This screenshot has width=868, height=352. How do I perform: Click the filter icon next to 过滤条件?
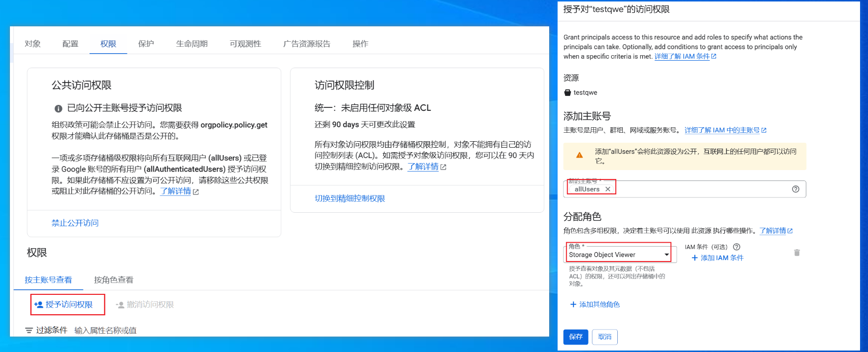pyautogui.click(x=29, y=331)
